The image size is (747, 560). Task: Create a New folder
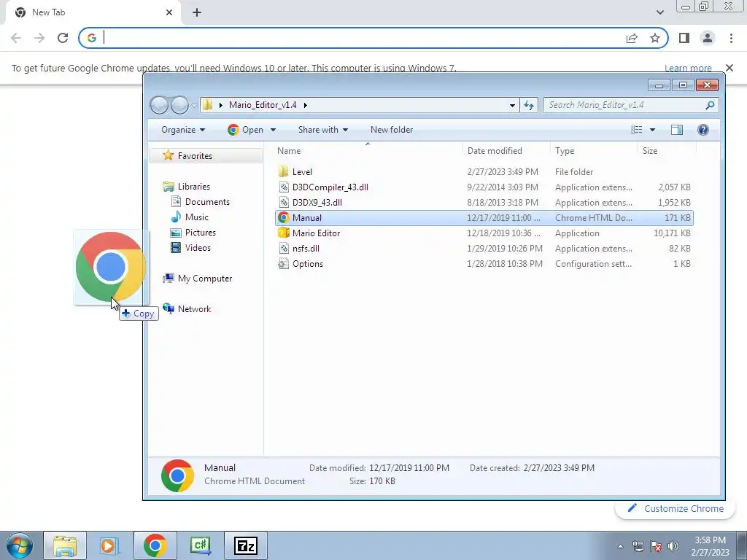(x=392, y=130)
